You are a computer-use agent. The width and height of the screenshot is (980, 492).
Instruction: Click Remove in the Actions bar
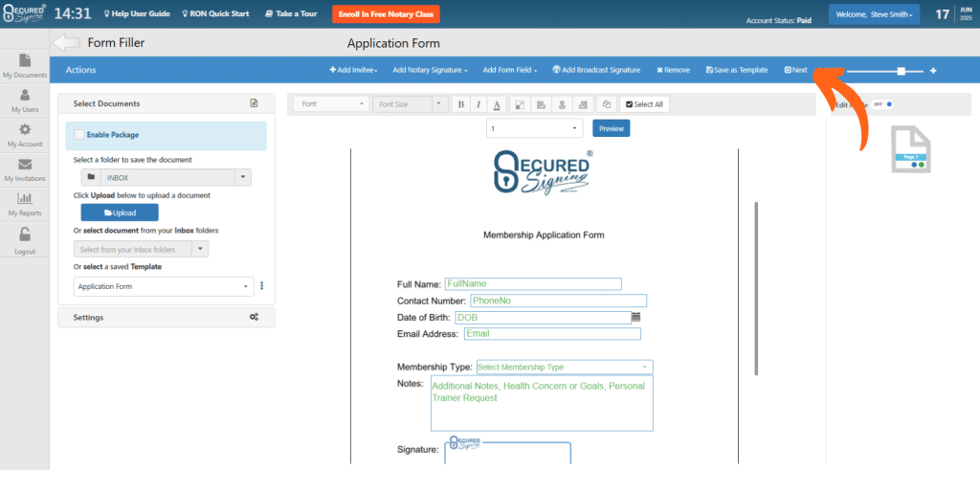point(673,70)
